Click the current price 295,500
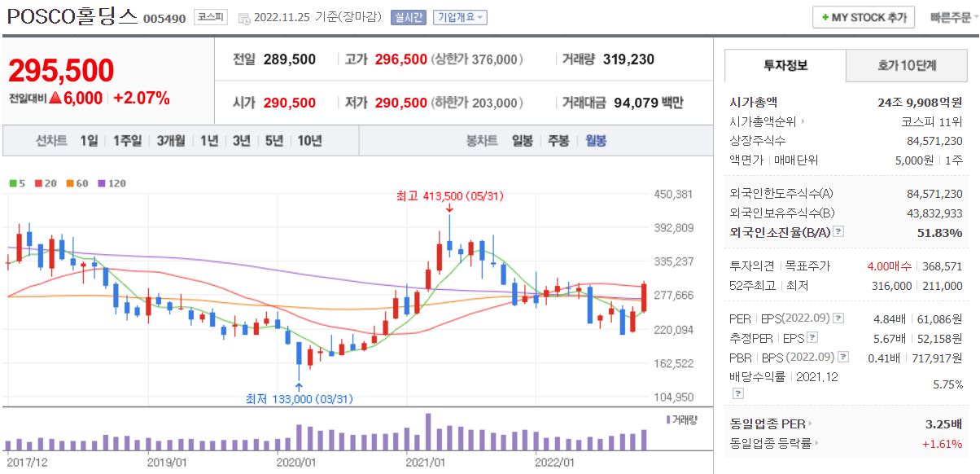This screenshot has height=474, width=980. point(61,71)
